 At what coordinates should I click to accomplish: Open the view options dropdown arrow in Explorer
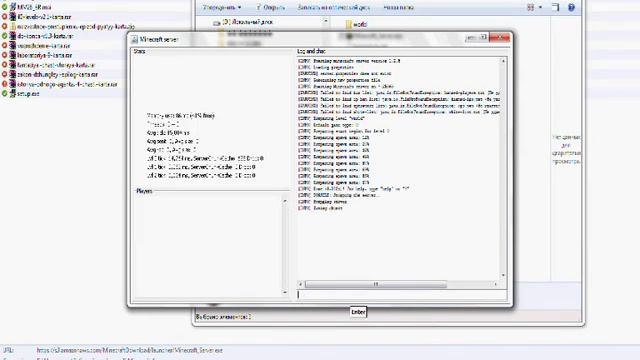pyautogui.click(x=540, y=7)
